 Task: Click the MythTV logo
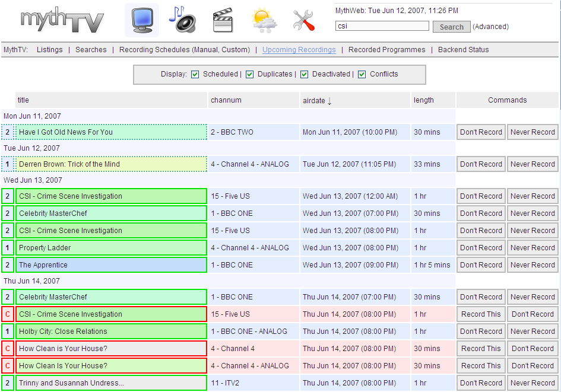(62, 20)
